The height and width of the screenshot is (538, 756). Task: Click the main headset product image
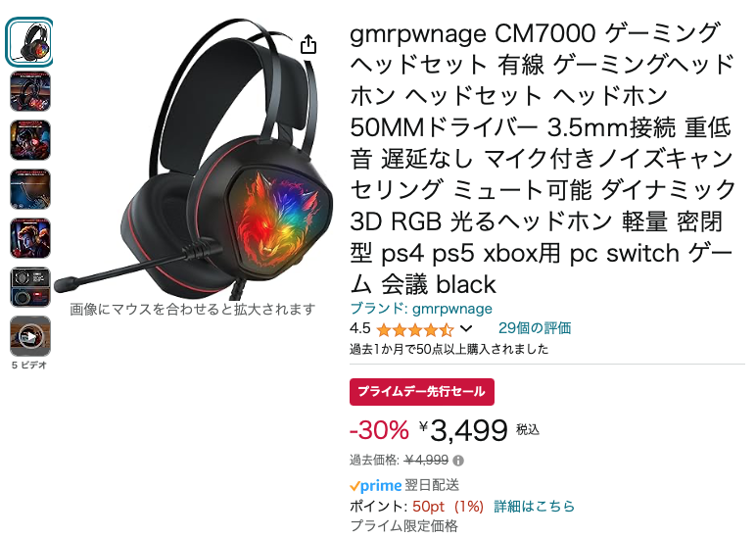(x=193, y=157)
